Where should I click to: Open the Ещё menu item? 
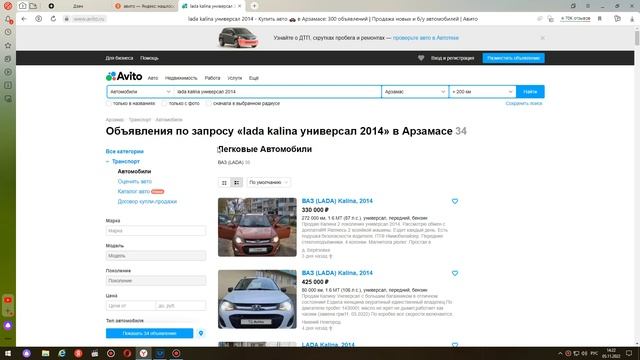[253, 78]
